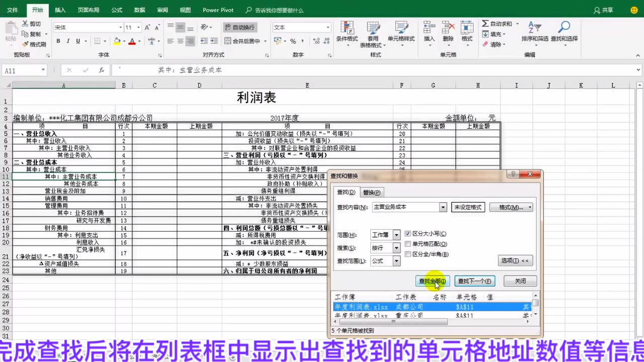Open the 页面布局 ribbon tab
This screenshot has height=362, width=644.
point(89,10)
